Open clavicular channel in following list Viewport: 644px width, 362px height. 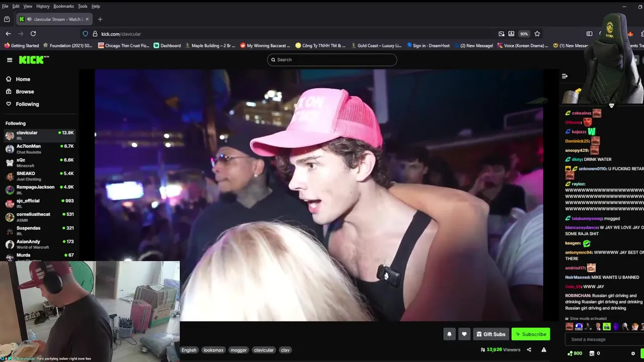point(39,135)
